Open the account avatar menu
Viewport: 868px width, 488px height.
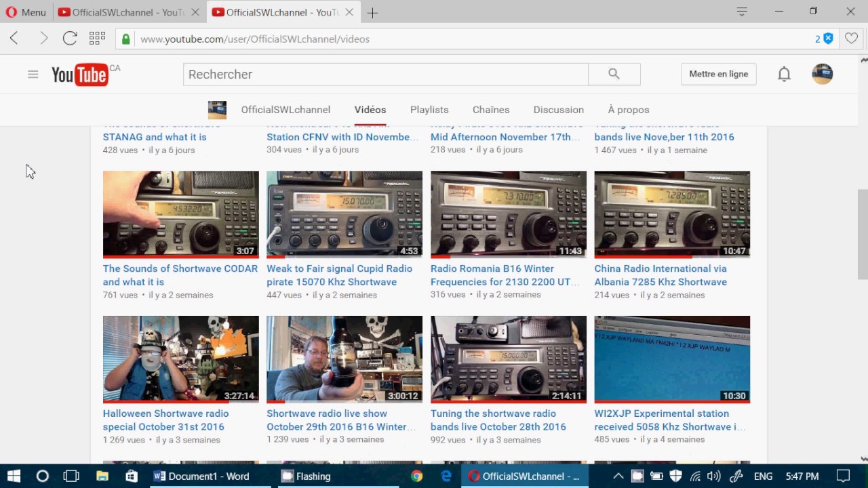[x=823, y=74]
